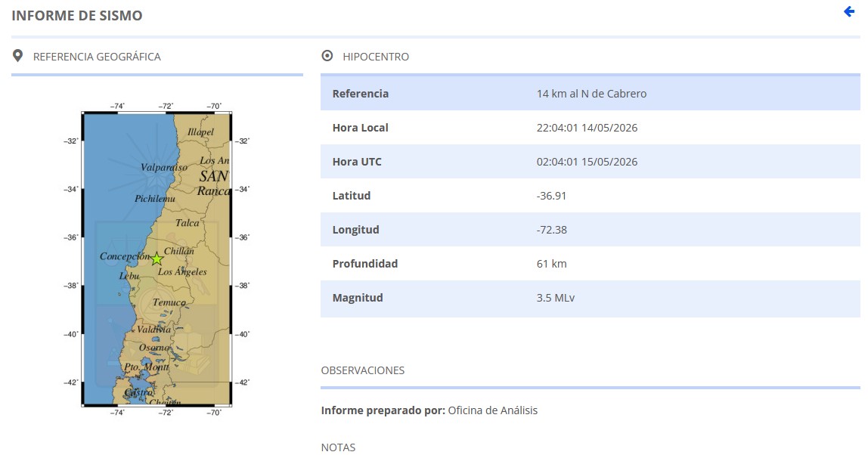Click the blue back arrow icon
Image resolution: width=868 pixels, height=455 pixels.
pyautogui.click(x=848, y=11)
